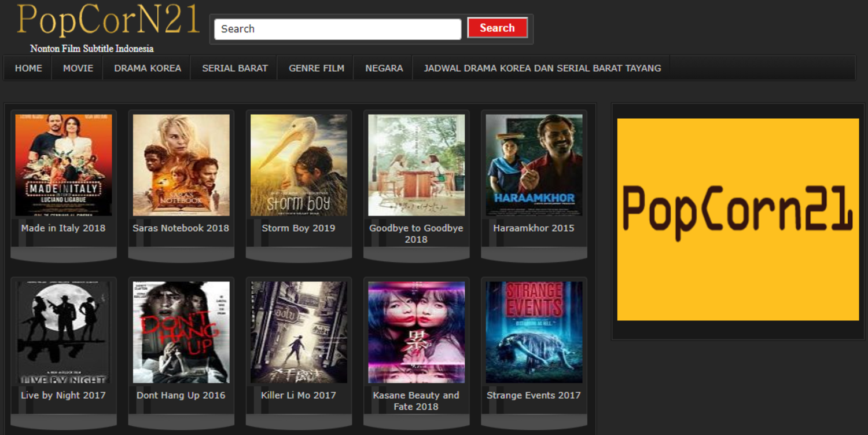The width and height of the screenshot is (868, 435).
Task: Open the Haraamkhor poster
Action: point(534,165)
